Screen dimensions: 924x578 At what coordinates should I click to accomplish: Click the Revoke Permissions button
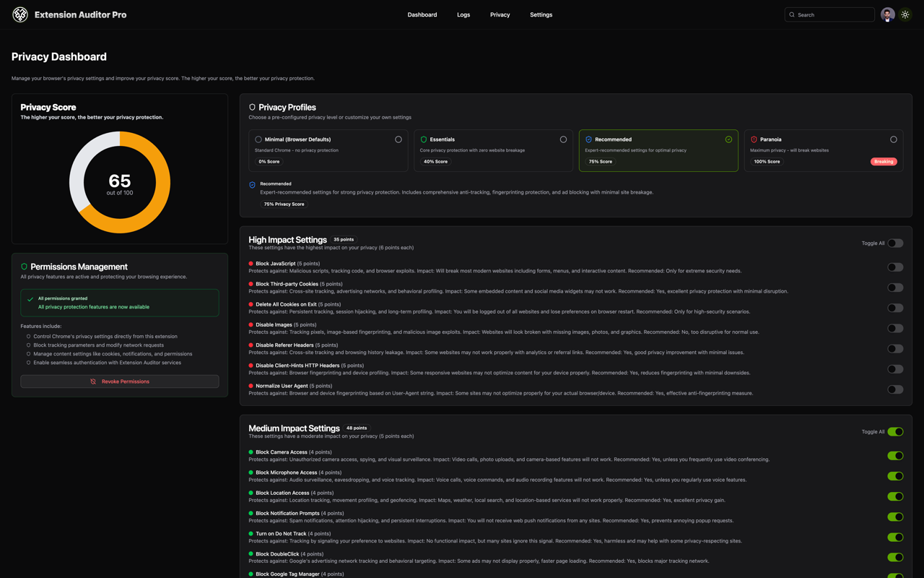[120, 381]
